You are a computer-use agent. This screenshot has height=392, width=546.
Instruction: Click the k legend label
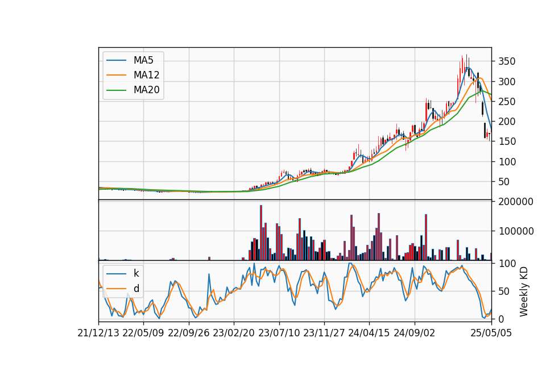click(136, 273)
